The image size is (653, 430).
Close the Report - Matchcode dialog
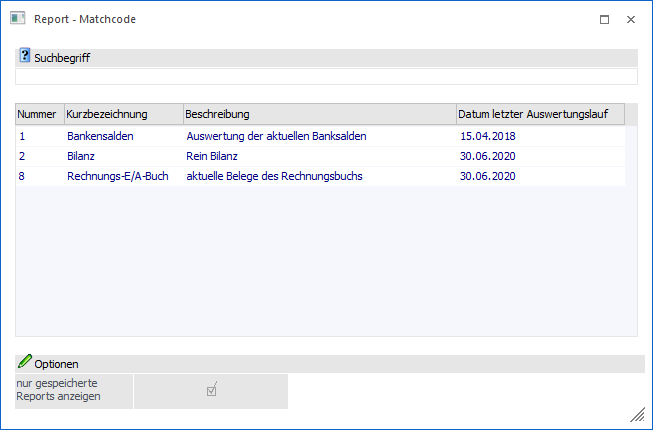pos(631,19)
